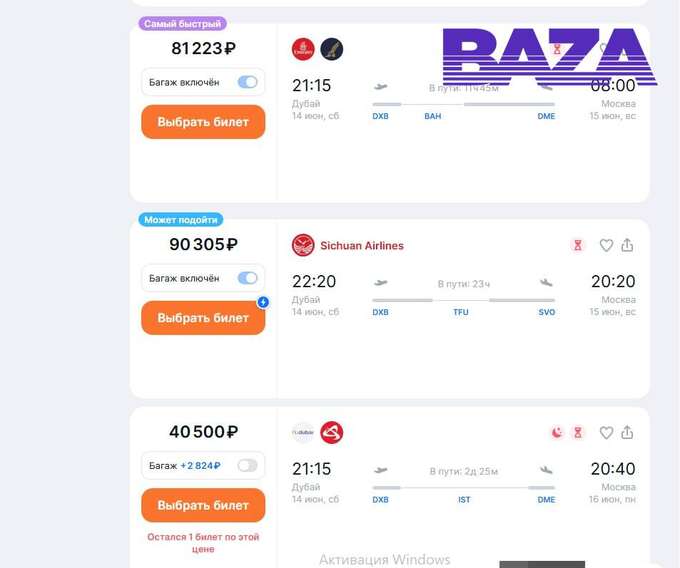Add Sichuan Airlines flight to favorites heart
Viewport: 680px width, 568px height.
click(x=606, y=245)
